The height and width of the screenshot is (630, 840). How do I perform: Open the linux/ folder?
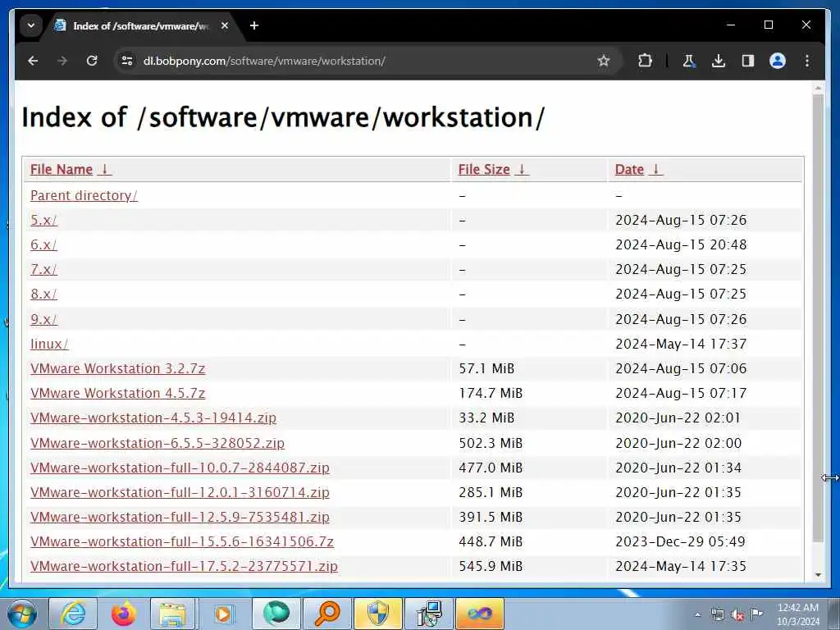tap(49, 344)
